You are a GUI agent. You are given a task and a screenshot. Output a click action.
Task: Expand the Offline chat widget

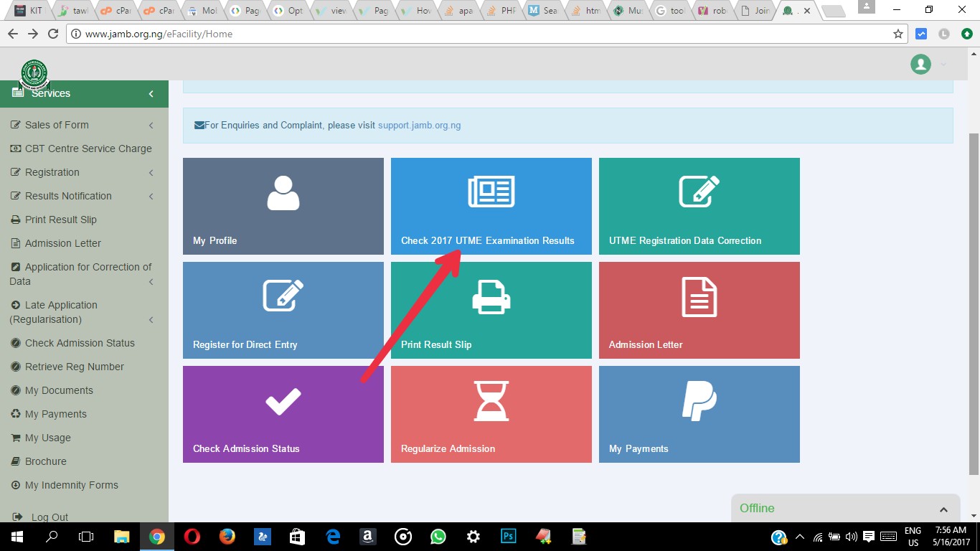pos(845,509)
